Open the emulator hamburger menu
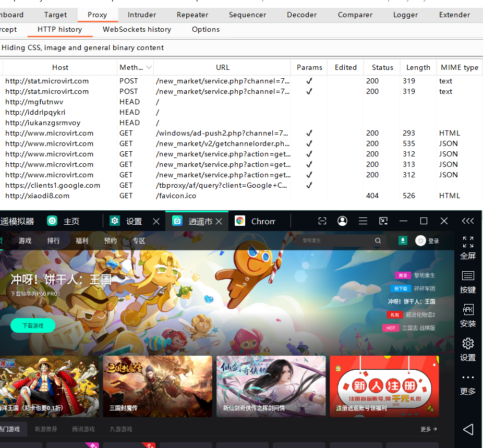Screen dimensions: 483x448 point(363,221)
